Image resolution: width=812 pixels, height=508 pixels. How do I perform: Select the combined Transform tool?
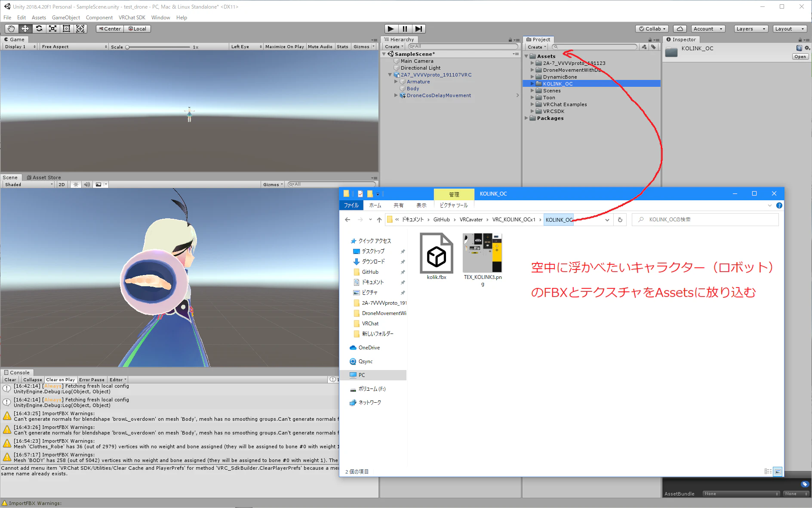click(x=80, y=29)
